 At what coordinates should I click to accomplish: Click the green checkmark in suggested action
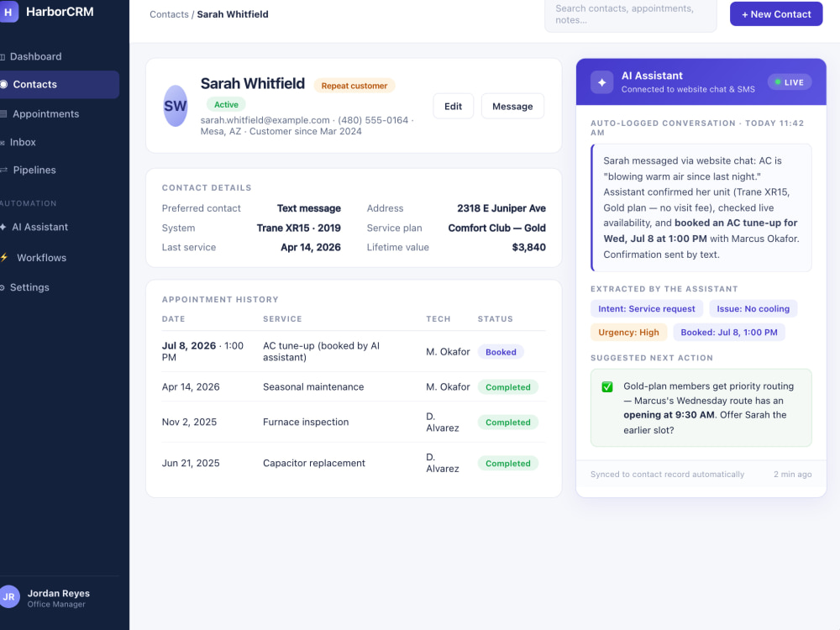pos(607,386)
